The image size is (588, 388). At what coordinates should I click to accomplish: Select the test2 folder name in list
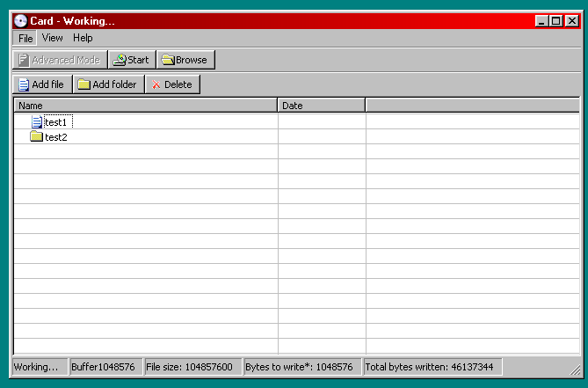click(x=56, y=137)
